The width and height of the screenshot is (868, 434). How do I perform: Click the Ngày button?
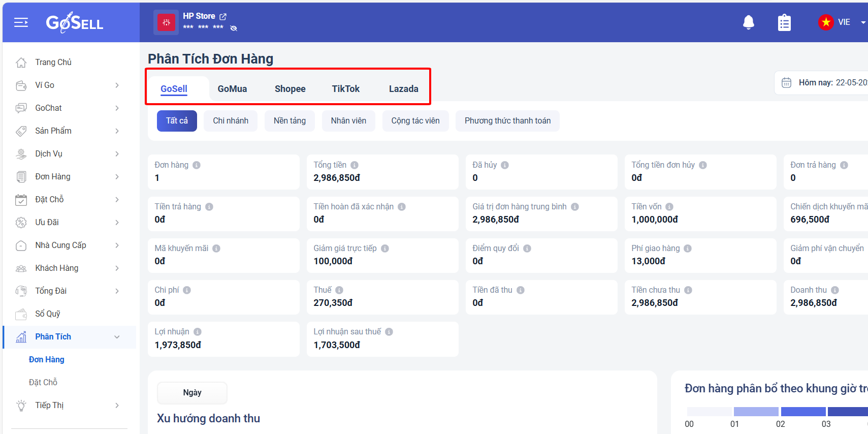pyautogui.click(x=192, y=393)
